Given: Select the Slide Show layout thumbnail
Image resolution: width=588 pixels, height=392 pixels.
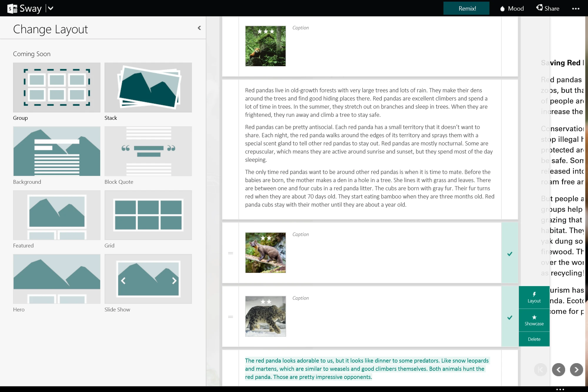Looking at the screenshot, I should [x=148, y=279].
